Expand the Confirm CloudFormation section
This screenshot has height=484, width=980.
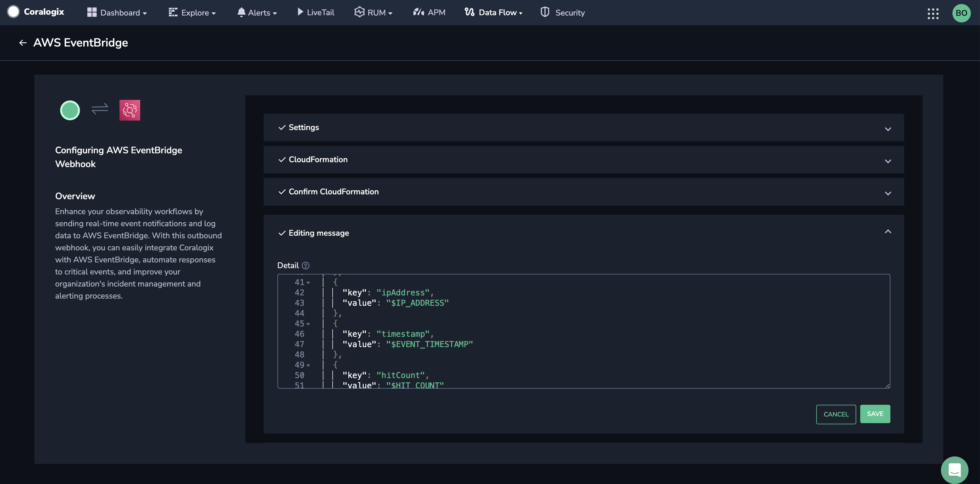[x=584, y=192]
